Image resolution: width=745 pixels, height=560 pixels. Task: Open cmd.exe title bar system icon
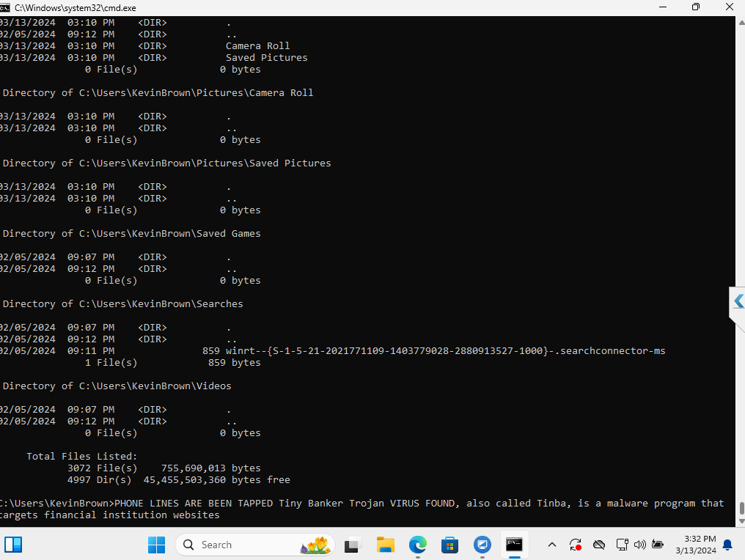4,7
